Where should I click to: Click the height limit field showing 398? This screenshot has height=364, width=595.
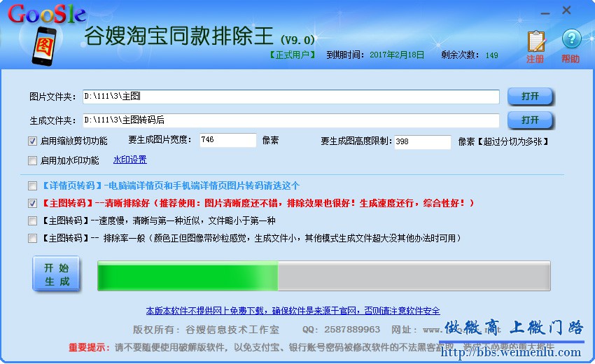click(422, 142)
